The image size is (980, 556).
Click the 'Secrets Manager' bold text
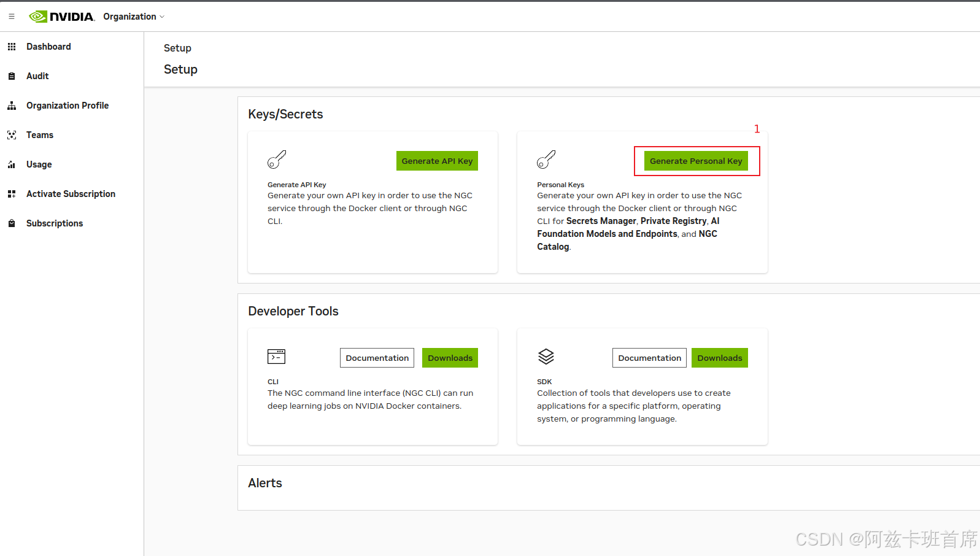(601, 221)
